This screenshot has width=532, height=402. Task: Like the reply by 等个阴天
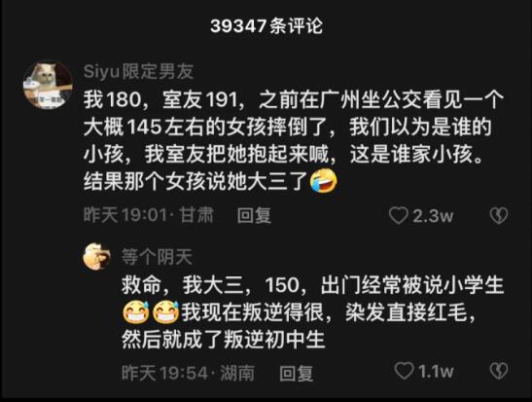click(x=404, y=371)
